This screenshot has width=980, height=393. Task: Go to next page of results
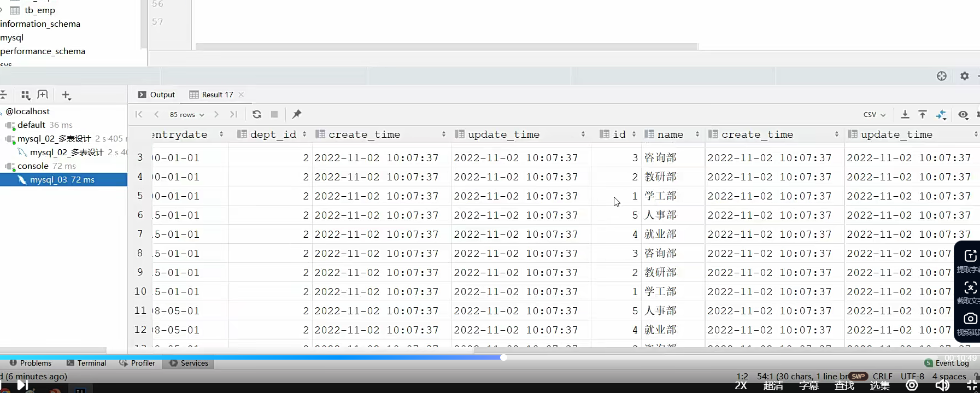click(216, 114)
